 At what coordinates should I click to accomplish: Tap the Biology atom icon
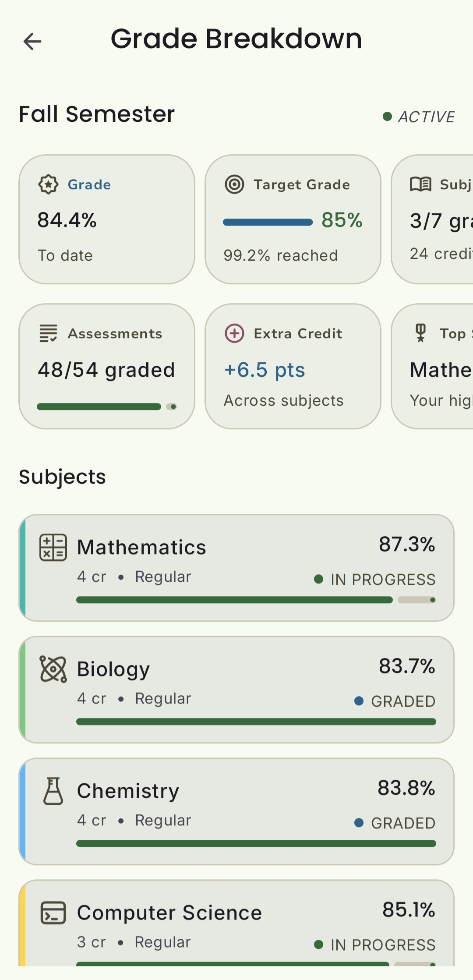[53, 669]
